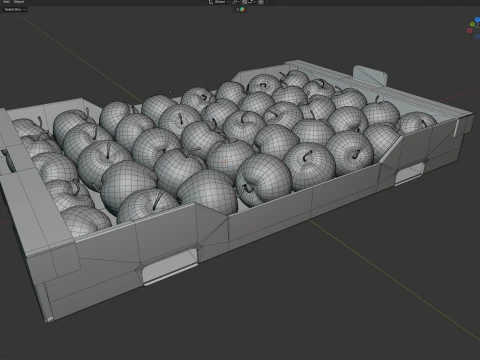Open the Select Box tool dropdown
The height and width of the screenshot is (360, 480).
coord(15,9)
